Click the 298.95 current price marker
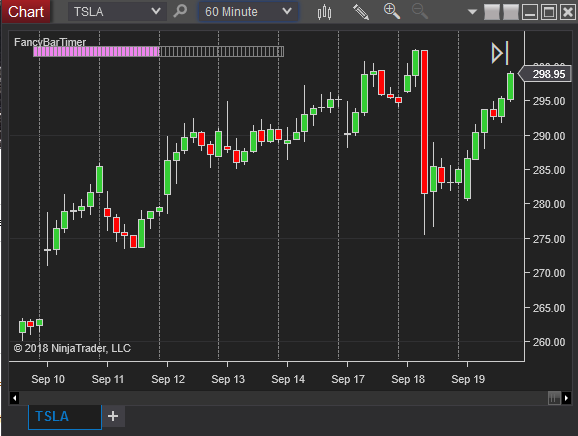 tap(545, 74)
